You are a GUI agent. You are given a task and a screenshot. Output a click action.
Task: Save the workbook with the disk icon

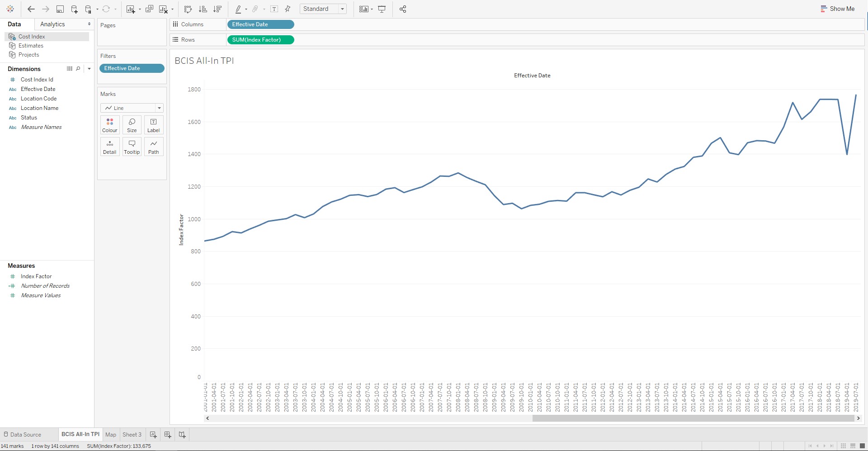click(60, 9)
